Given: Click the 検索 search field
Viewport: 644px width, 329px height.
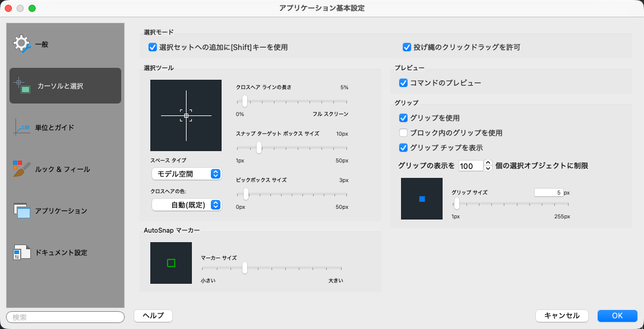Looking at the screenshot, I should click(65, 317).
